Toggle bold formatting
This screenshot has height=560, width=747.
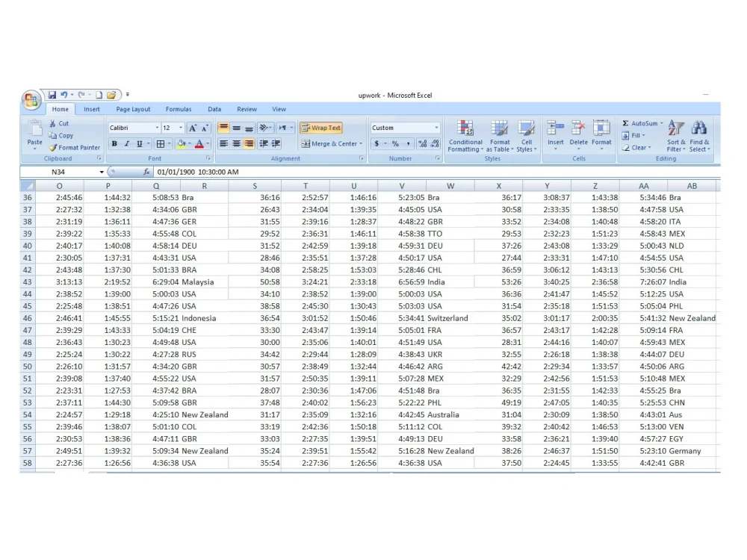click(114, 144)
